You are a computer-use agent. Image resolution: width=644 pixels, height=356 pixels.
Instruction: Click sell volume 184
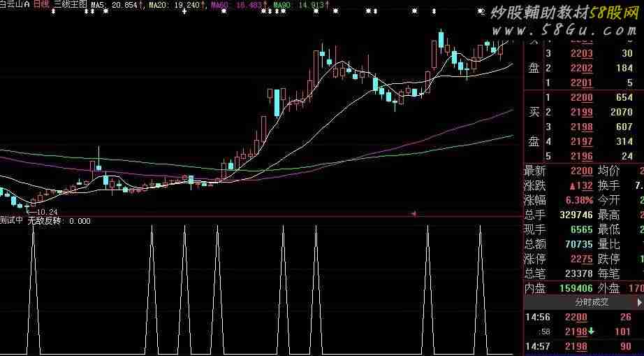(x=624, y=69)
